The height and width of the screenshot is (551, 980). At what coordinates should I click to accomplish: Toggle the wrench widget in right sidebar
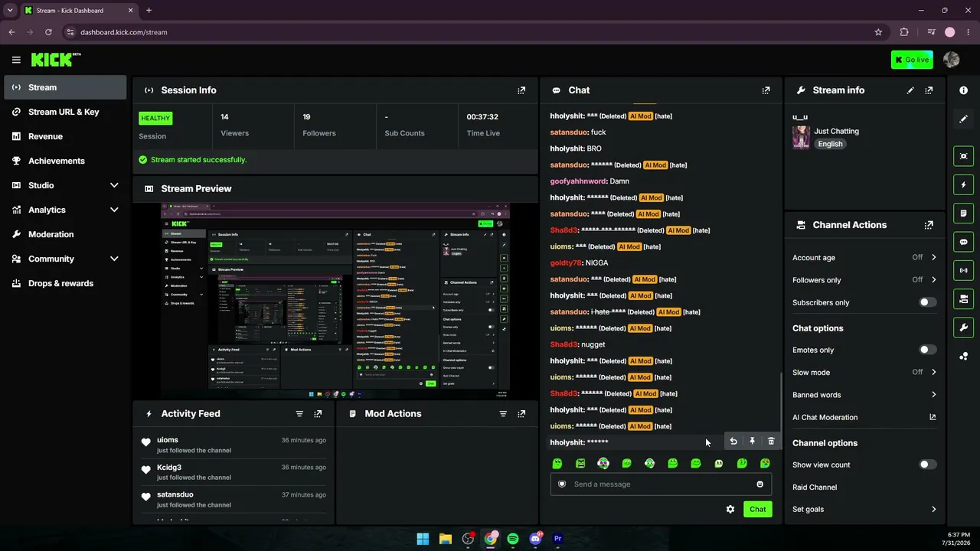tap(963, 328)
